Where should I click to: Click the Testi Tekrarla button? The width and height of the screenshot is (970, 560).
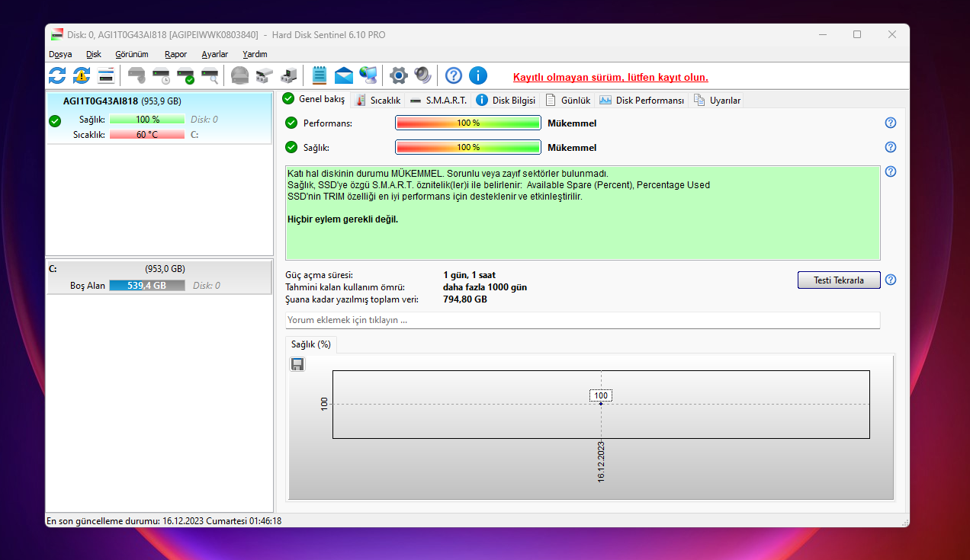[x=839, y=280]
